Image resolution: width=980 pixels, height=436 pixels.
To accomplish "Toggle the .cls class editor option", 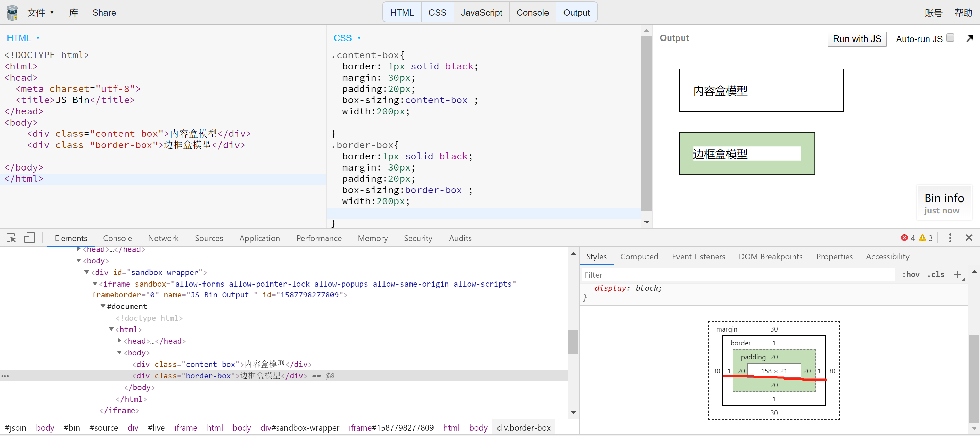I will point(935,274).
